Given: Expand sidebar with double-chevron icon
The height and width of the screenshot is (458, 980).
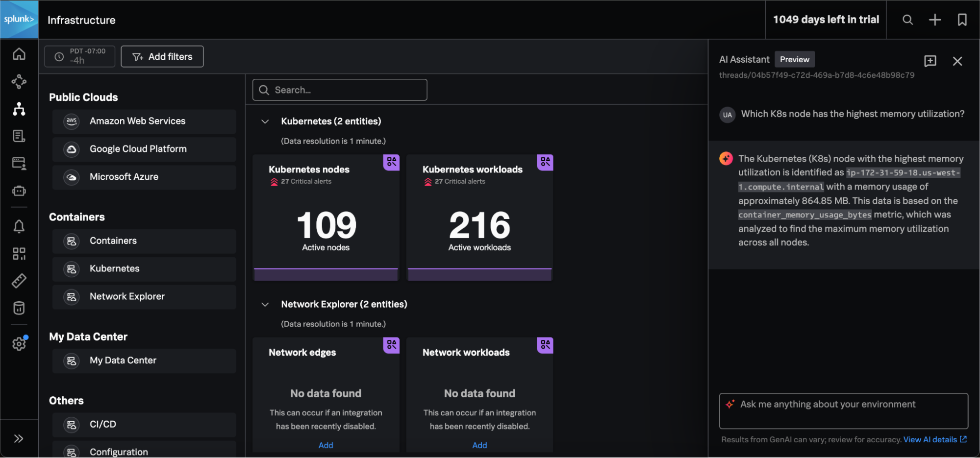Looking at the screenshot, I should (19, 438).
